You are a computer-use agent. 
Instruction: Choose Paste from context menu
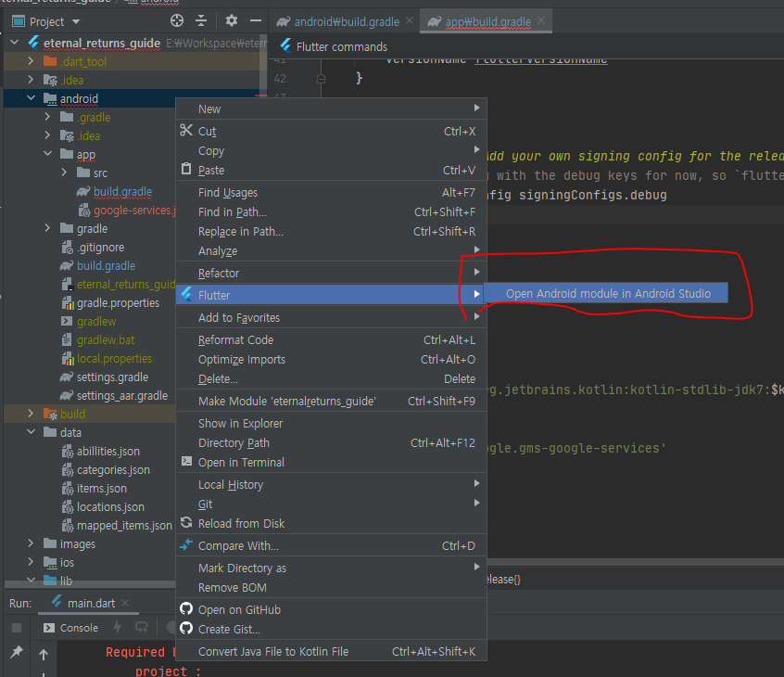point(331,170)
